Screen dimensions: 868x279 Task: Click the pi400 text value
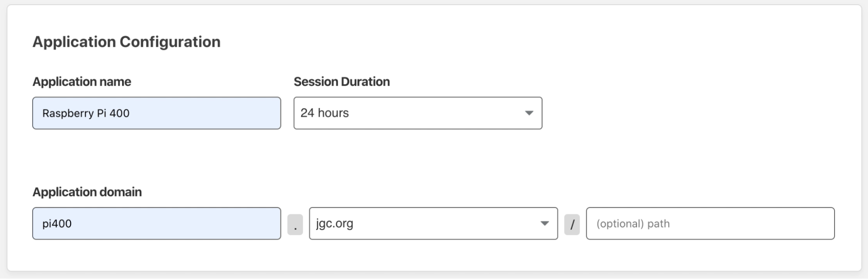57,224
